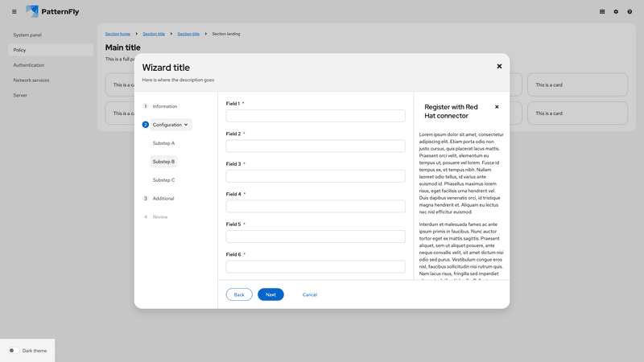
Task: Open the application launcher grid icon
Action: [x=602, y=11]
